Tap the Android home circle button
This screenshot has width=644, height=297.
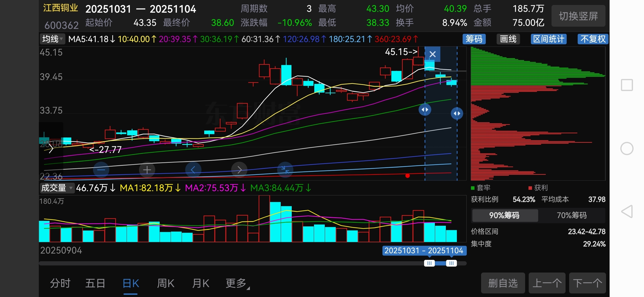[627, 148]
